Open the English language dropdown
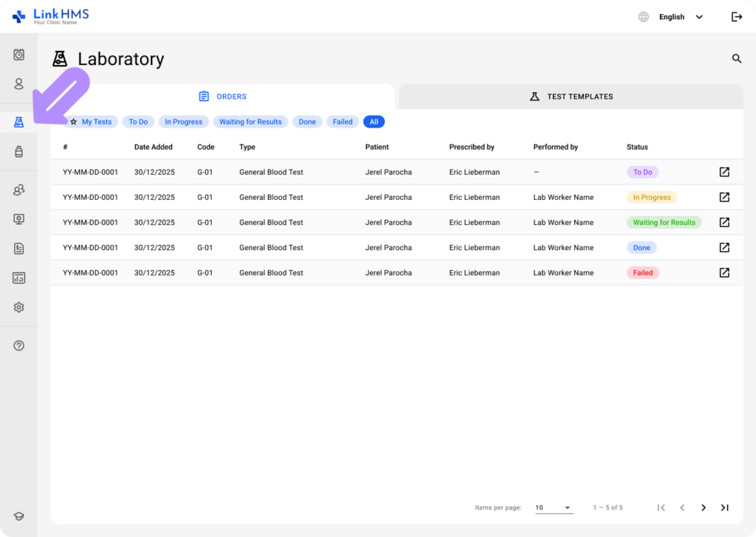The image size is (756, 537). (676, 16)
